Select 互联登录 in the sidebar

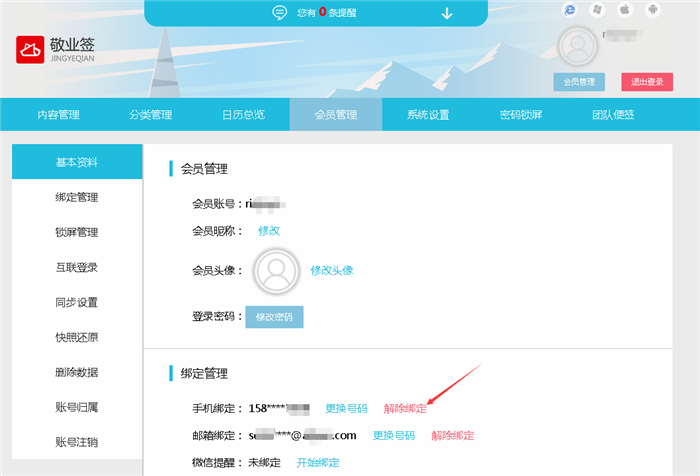(x=77, y=267)
